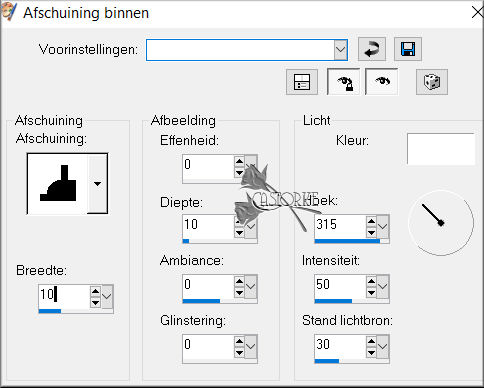Click the Kleur light color swatch
This screenshot has width=484, height=388.
click(441, 149)
